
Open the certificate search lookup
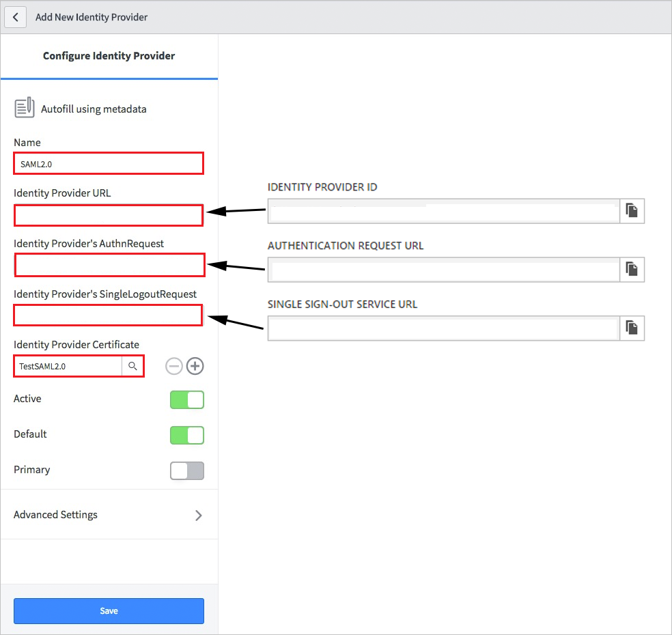coord(133,366)
